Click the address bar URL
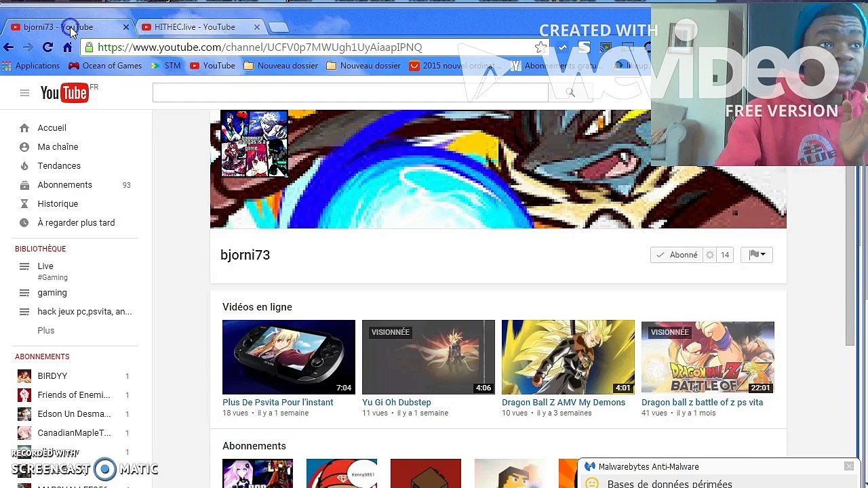 (260, 47)
